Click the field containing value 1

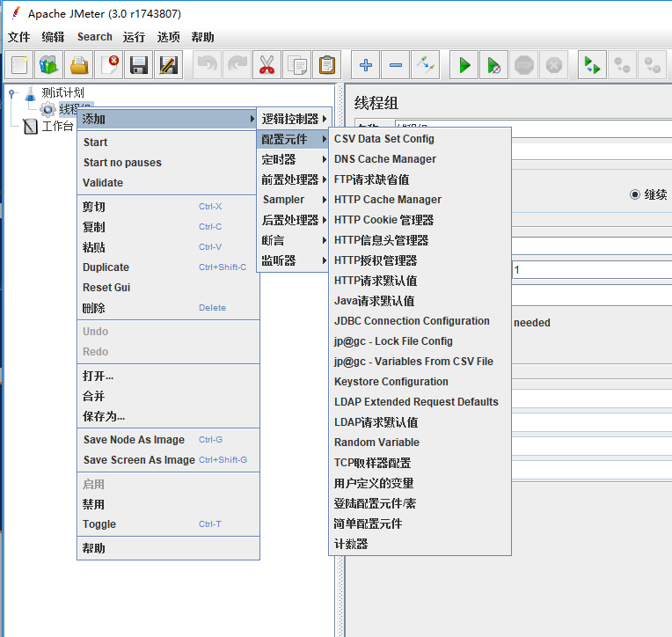tap(592, 270)
